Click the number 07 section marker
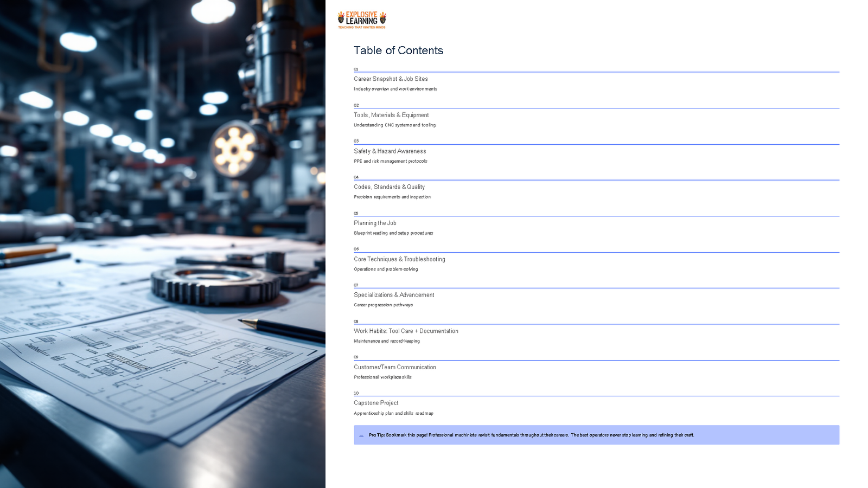 (356, 285)
